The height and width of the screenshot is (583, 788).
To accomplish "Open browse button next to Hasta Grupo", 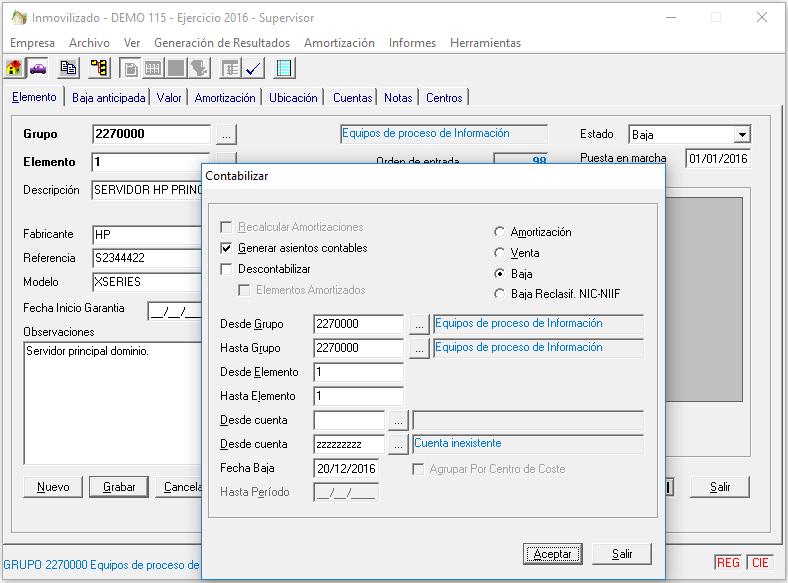I will [x=420, y=348].
